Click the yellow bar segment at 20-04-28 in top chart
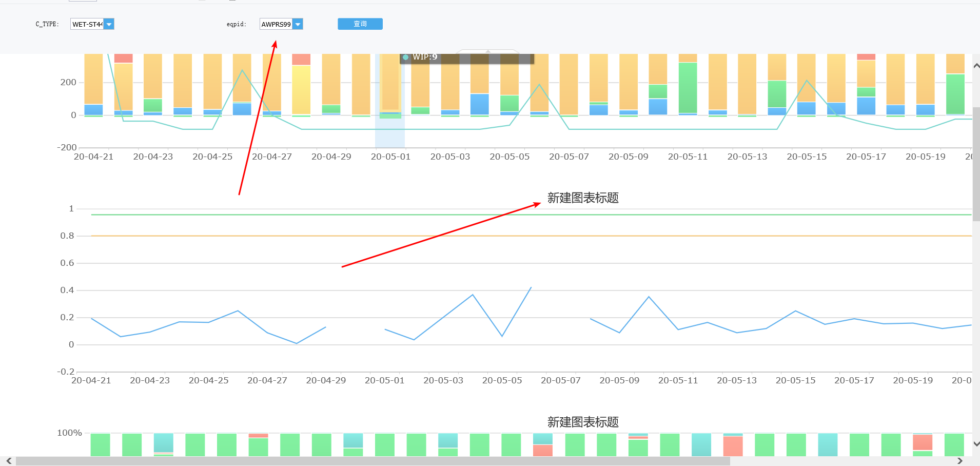980x466 pixels. pos(301,90)
